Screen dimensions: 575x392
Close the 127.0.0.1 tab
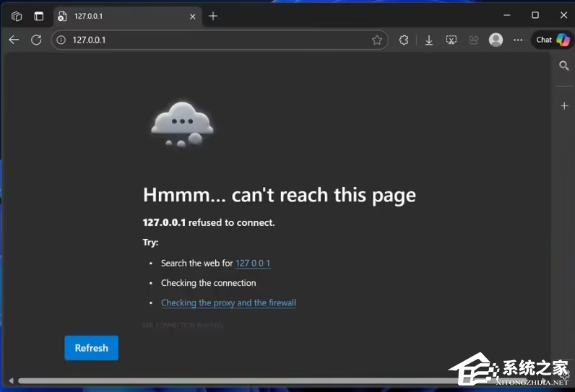tap(193, 17)
